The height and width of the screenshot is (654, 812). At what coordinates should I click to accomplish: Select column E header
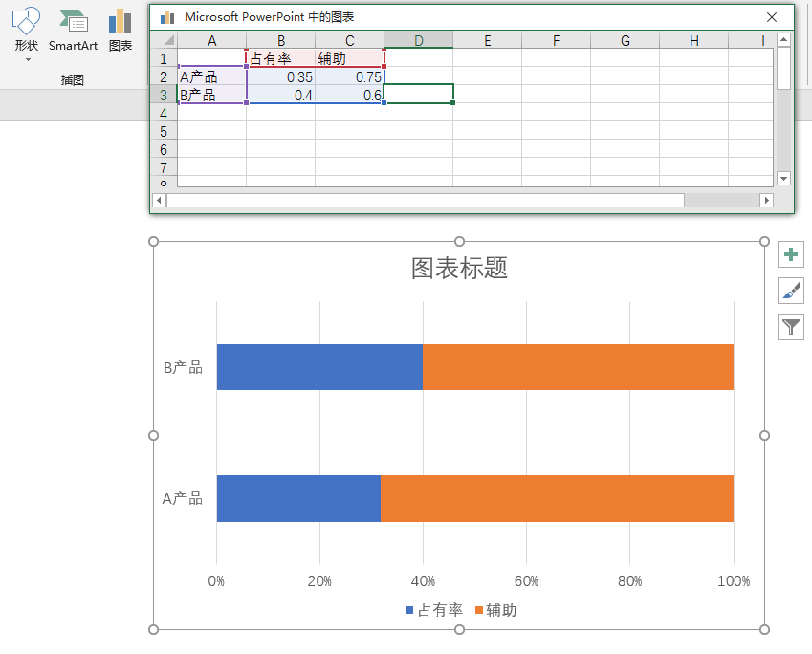488,40
